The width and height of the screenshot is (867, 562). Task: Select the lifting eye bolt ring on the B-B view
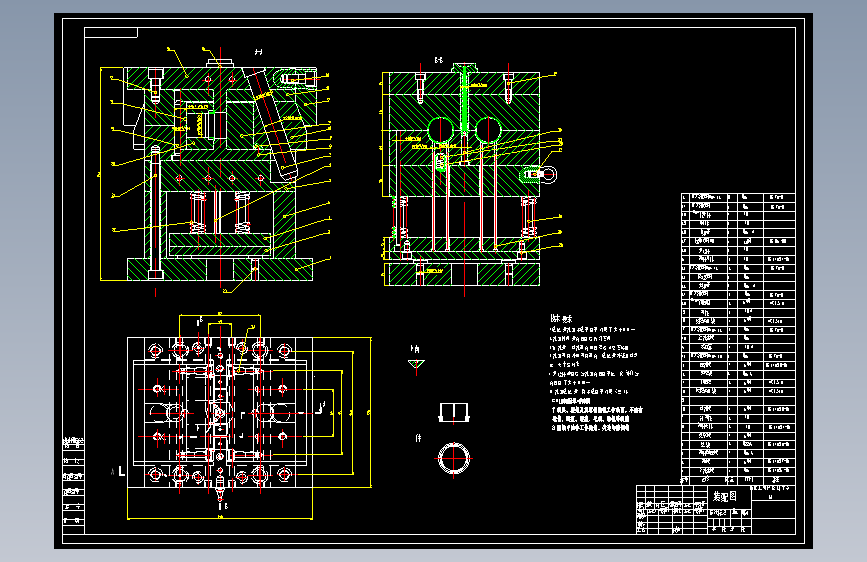point(549,174)
